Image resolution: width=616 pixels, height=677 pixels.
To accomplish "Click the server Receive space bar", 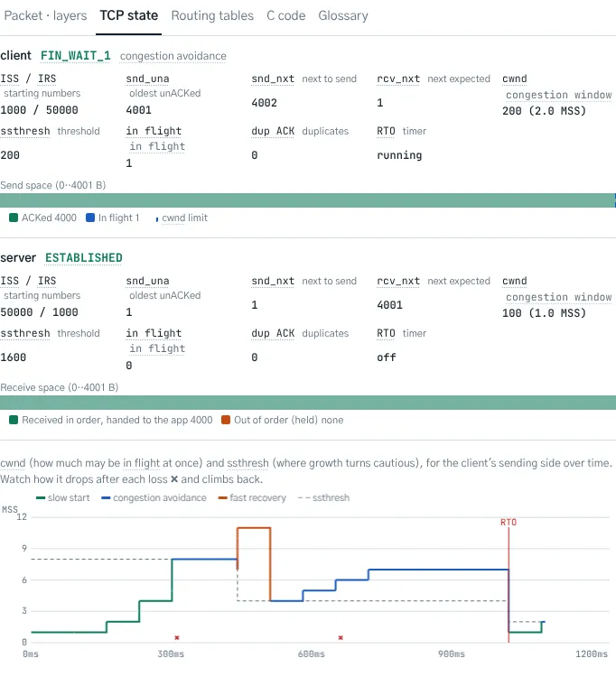I will tap(308, 403).
